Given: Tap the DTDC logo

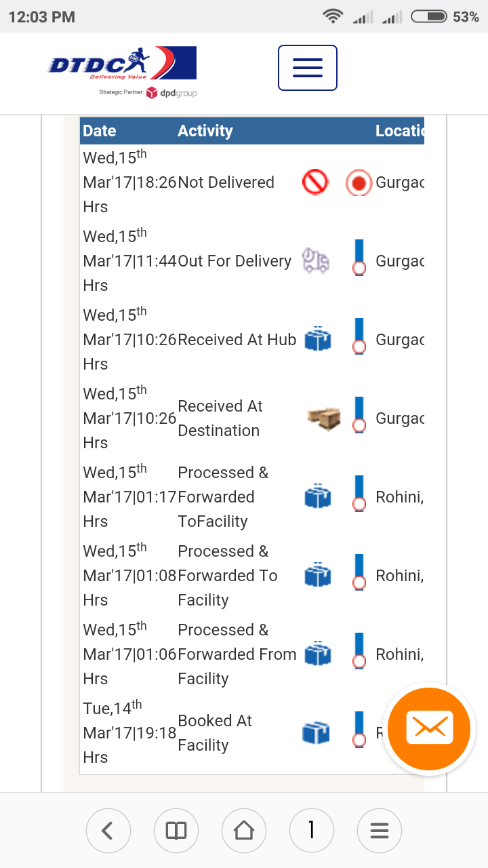Looking at the screenshot, I should [x=122, y=64].
